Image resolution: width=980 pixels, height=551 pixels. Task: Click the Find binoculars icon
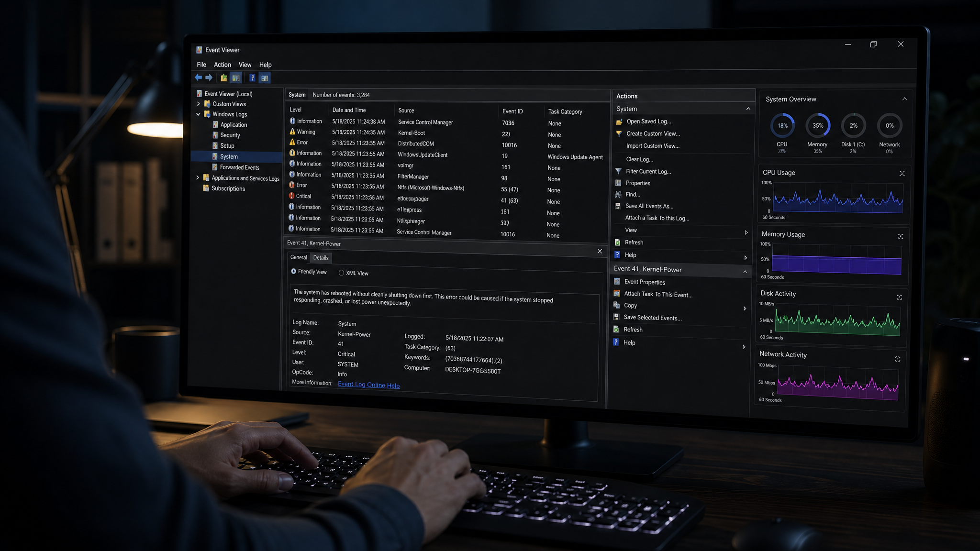(x=618, y=194)
